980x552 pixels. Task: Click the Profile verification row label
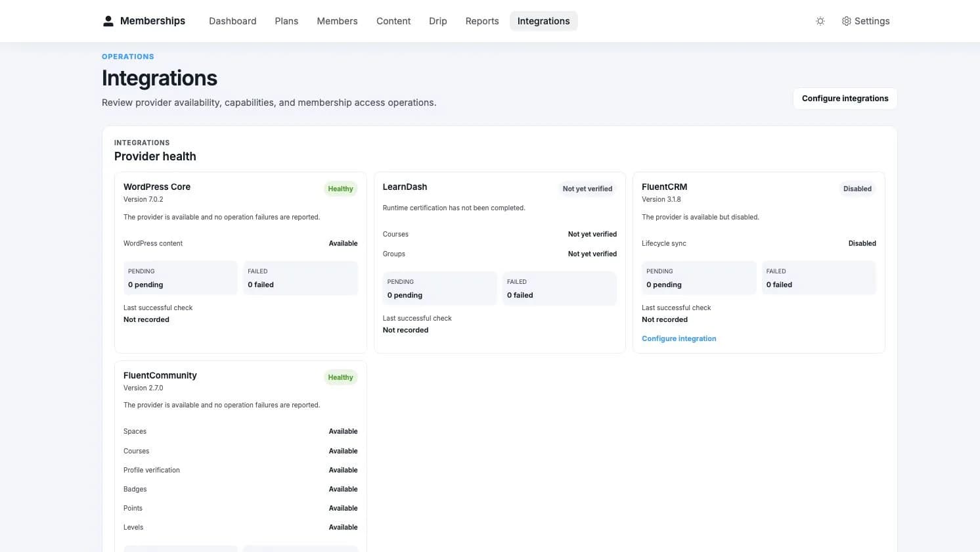tap(152, 470)
